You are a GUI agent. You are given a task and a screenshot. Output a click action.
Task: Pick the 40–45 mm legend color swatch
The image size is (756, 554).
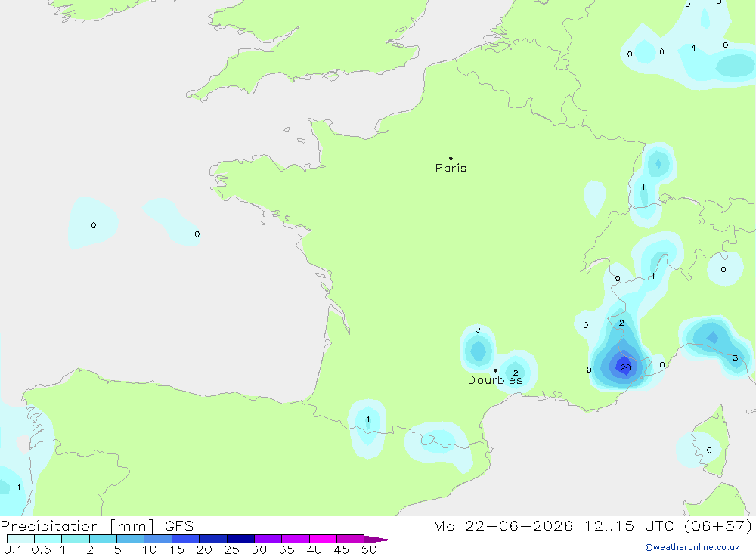pos(323,539)
